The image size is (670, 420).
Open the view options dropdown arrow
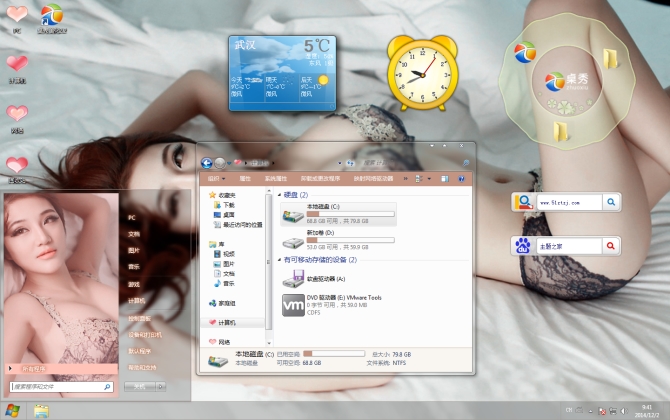(429, 179)
